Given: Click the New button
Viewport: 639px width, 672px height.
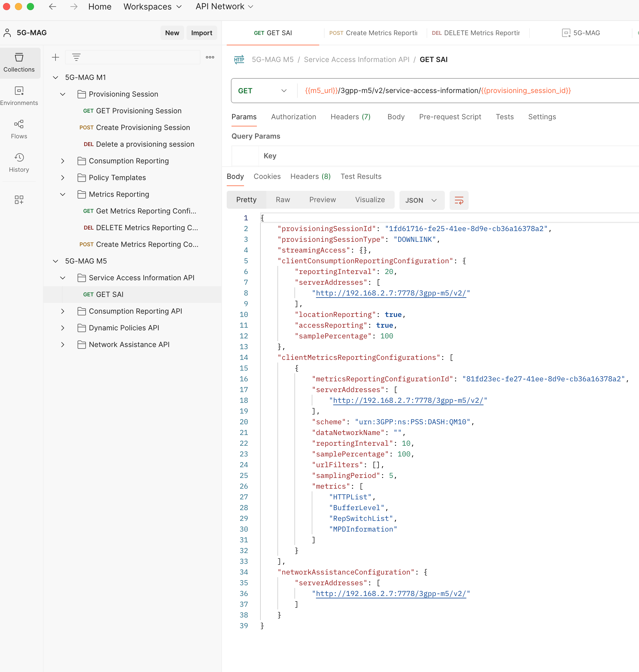Looking at the screenshot, I should 172,33.
